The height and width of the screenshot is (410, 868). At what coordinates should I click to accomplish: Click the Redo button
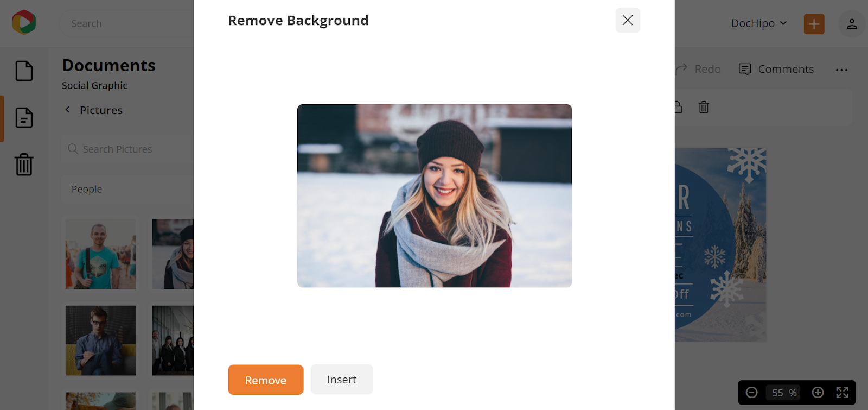pyautogui.click(x=699, y=69)
